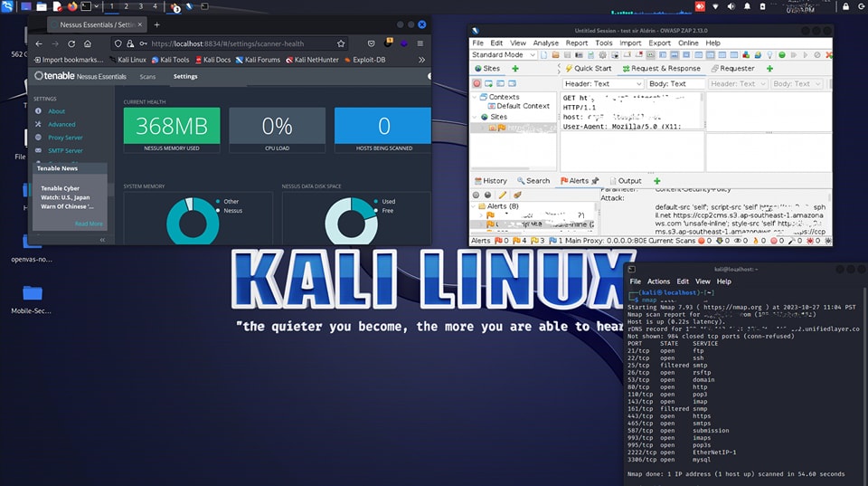Click notification bell in system tray
The height and width of the screenshot is (486, 868).
coord(747,6)
